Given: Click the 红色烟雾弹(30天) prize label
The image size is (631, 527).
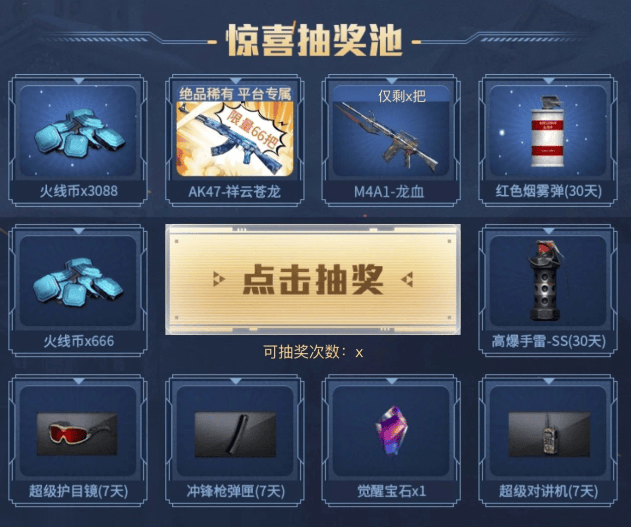Looking at the screenshot, I should coord(549,191).
